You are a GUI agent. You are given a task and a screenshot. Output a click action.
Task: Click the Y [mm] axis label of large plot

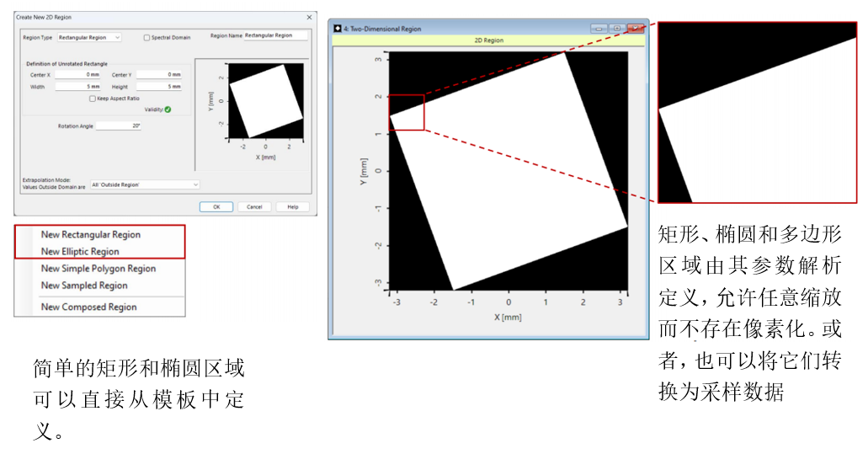(x=363, y=172)
